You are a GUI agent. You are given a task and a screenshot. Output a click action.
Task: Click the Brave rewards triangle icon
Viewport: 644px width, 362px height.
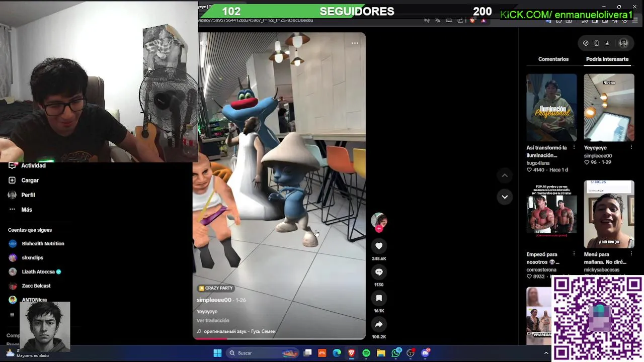(484, 21)
